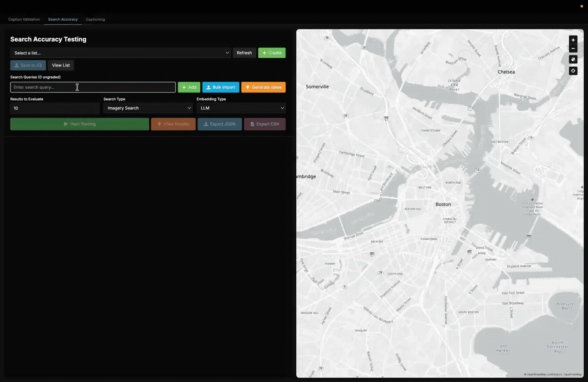Click the Bulk Import button
The image size is (588, 382).
click(220, 87)
